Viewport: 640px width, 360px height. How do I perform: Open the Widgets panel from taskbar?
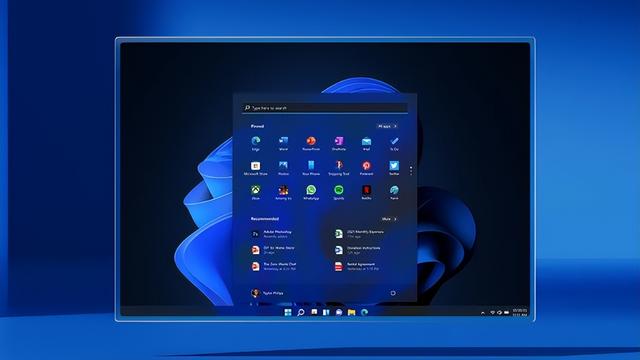(326, 312)
